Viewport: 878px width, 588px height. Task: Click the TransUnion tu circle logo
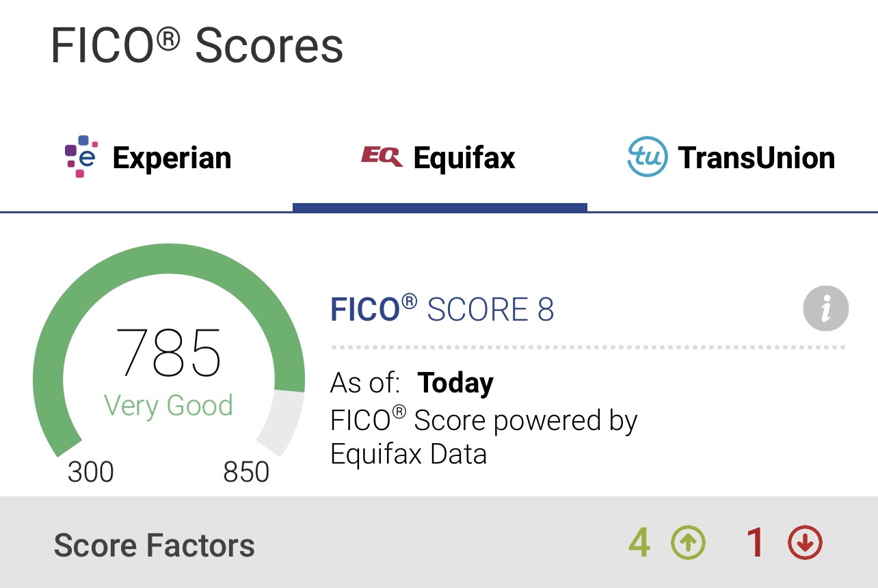pyautogui.click(x=646, y=157)
